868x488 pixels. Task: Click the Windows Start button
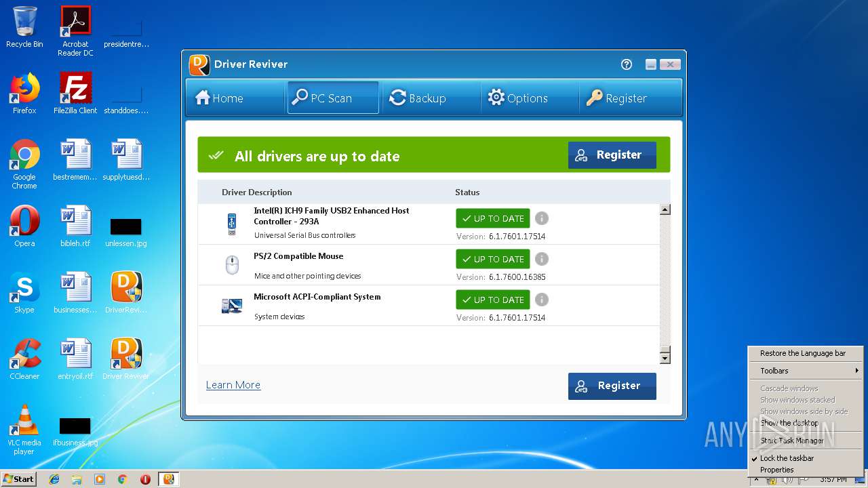click(18, 479)
